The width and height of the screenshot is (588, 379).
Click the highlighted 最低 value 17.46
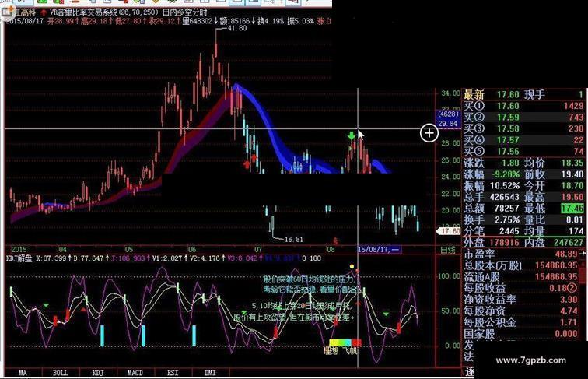[572, 209]
